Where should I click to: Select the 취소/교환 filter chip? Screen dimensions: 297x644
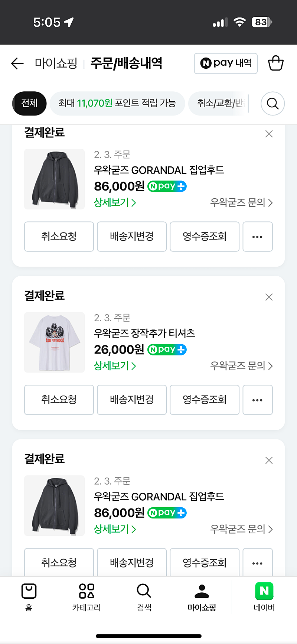219,103
